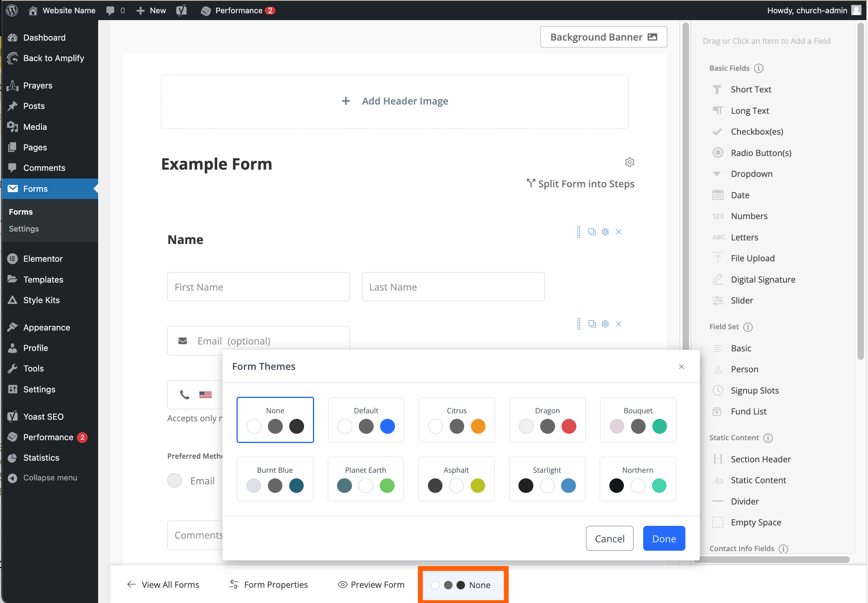Choose the Citrus form theme
This screenshot has height=603, width=868.
pyautogui.click(x=457, y=420)
